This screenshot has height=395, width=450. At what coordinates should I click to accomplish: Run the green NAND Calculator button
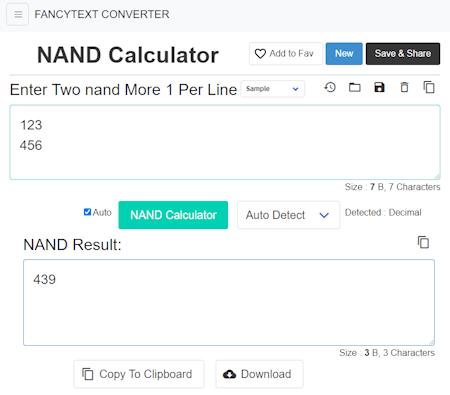pos(173,215)
